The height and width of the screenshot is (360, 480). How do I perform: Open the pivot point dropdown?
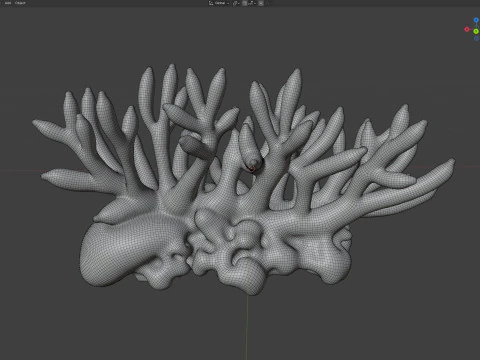coord(236,3)
